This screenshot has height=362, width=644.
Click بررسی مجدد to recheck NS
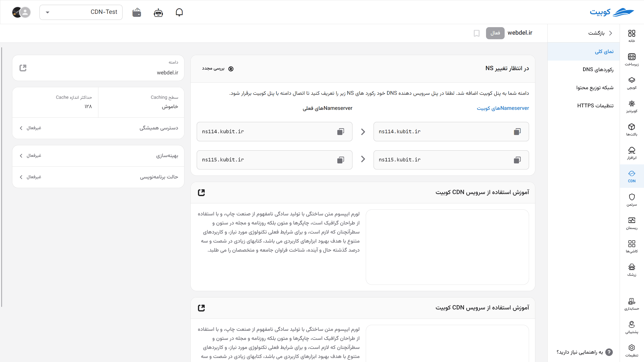click(218, 69)
